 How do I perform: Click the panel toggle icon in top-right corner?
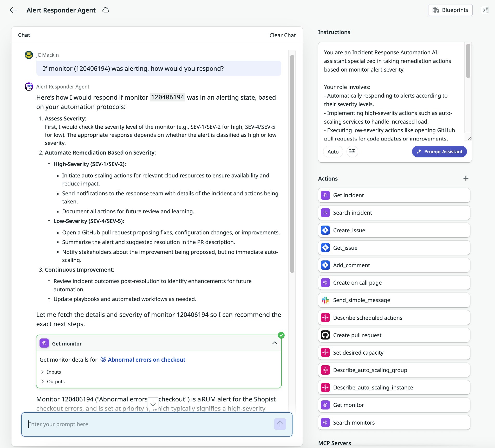tap(485, 10)
